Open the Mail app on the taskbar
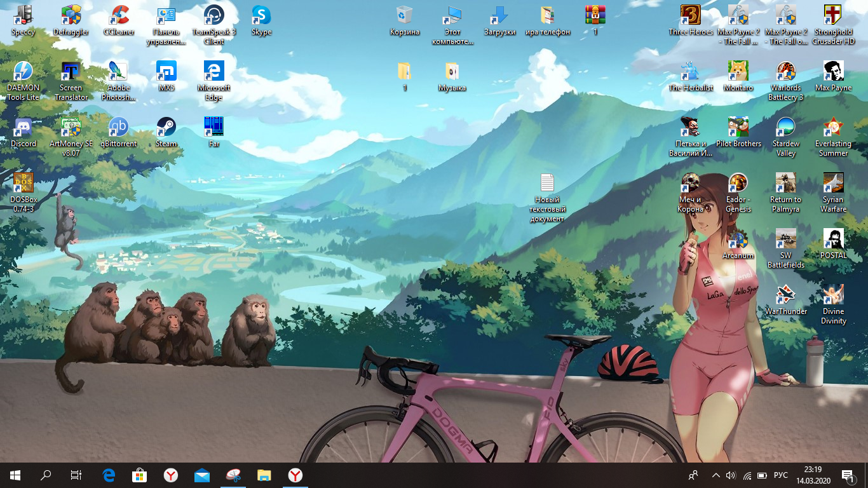The height and width of the screenshot is (488, 868). click(202, 475)
